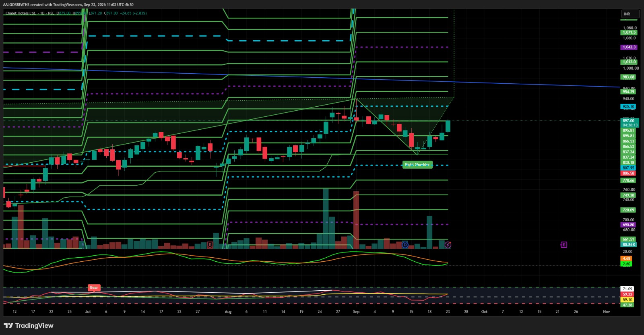Click the 925.10 cyan price label
This screenshot has width=644, height=335.
pos(628,107)
